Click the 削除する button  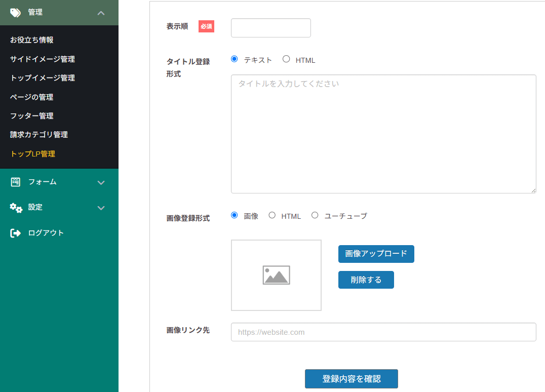[366, 280]
